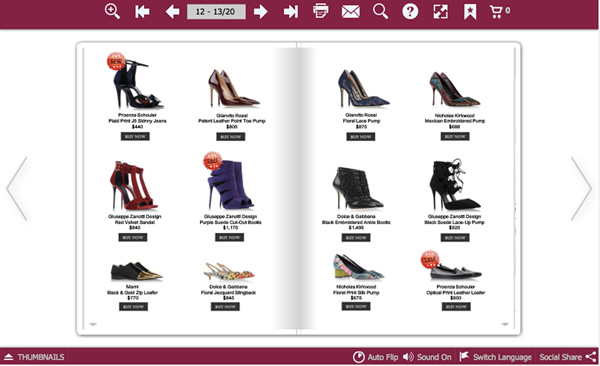Click the SALE badge on the leather loafer

pos(430,260)
